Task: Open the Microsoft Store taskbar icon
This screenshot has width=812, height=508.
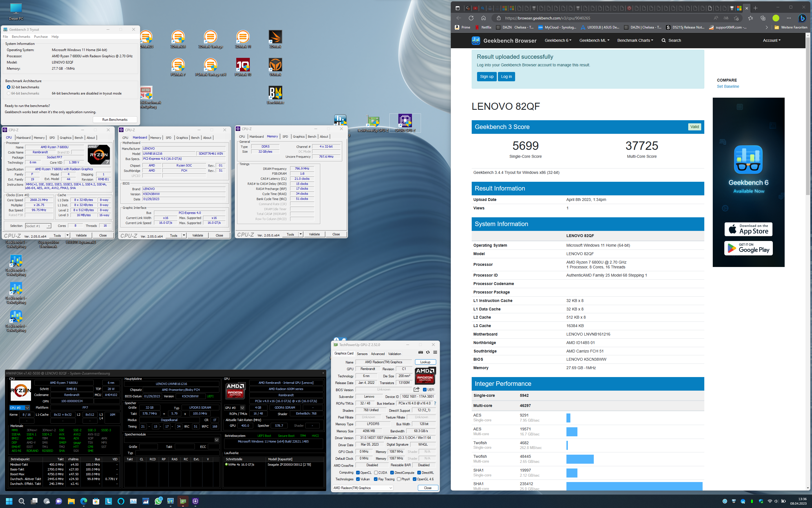Action: coord(96,501)
